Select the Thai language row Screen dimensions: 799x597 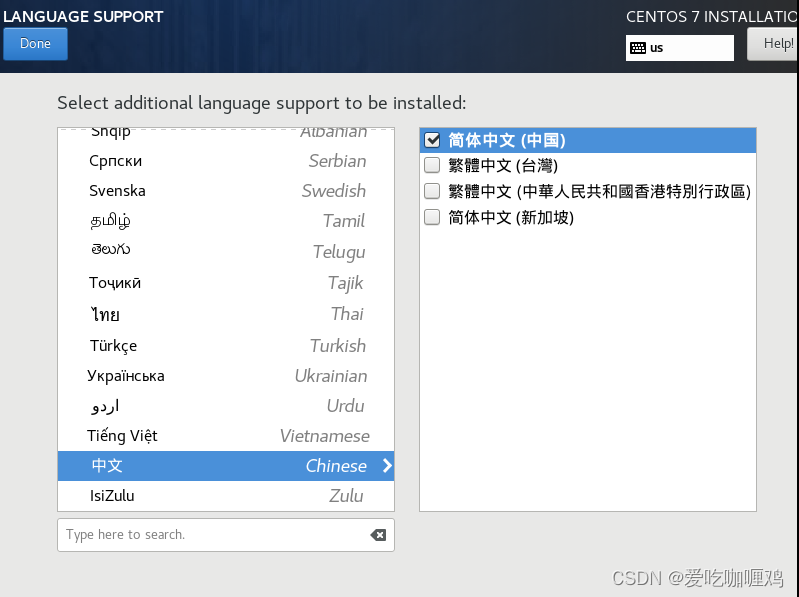point(226,314)
